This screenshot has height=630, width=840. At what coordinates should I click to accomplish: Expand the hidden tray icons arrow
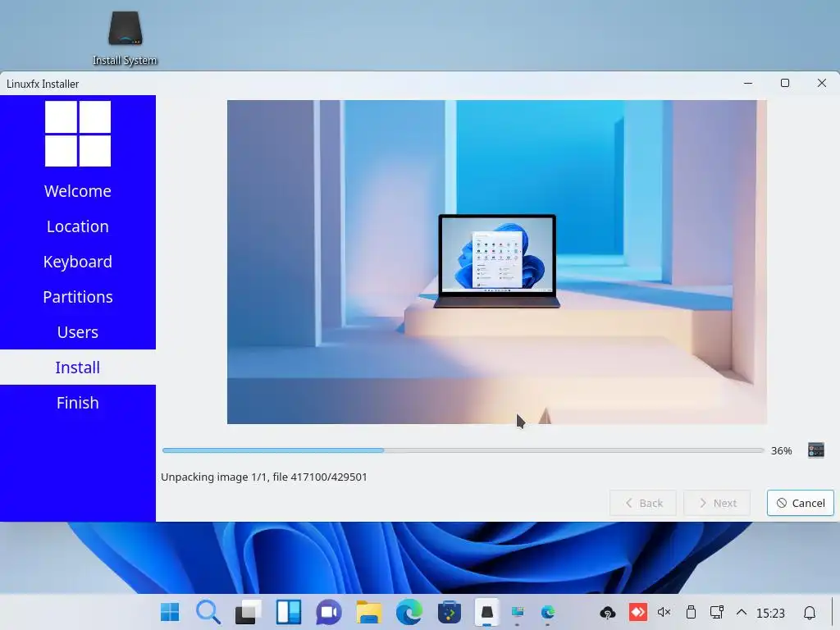[742, 612]
